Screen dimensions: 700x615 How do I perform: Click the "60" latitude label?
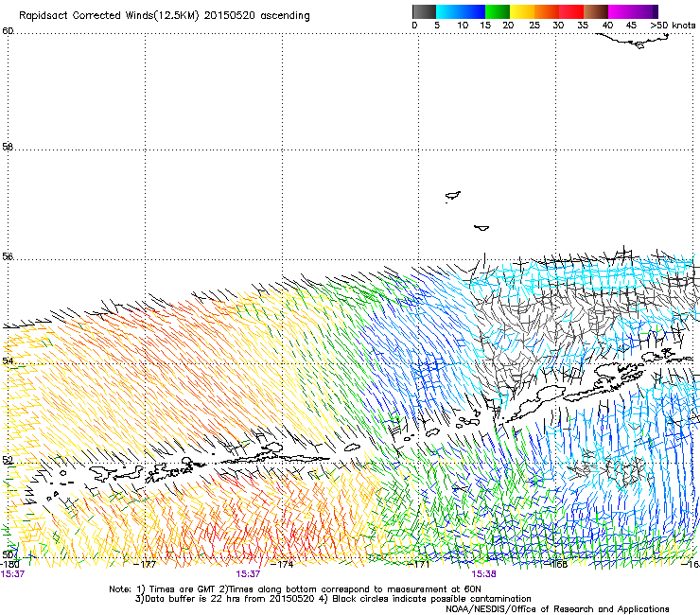pos(8,31)
